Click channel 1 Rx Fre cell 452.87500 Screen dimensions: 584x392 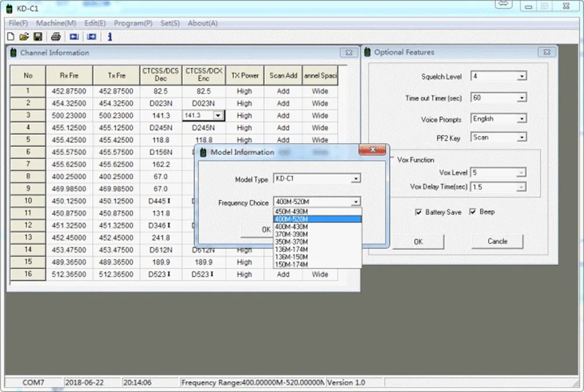pos(69,92)
